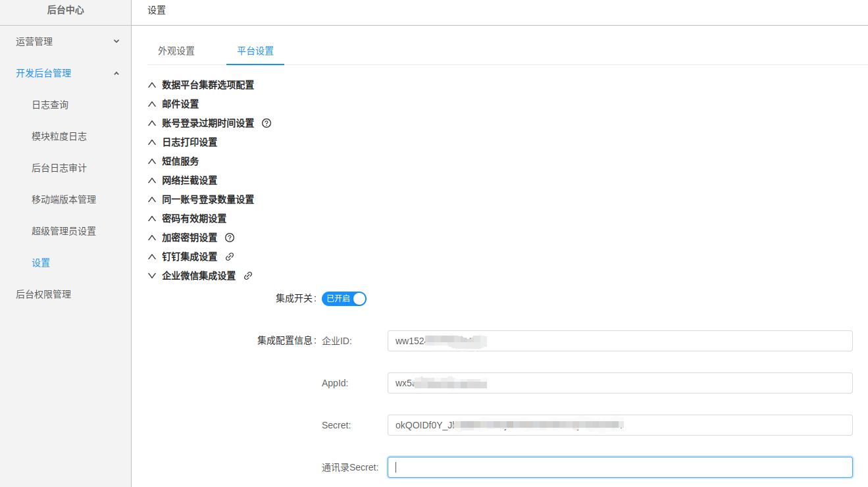Click link icon beside 企业微信集成设置

[x=248, y=276]
